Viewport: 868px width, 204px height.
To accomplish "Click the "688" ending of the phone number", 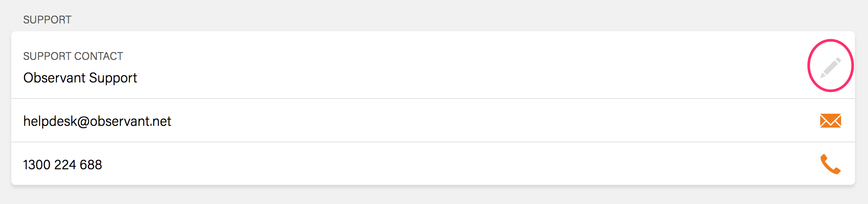I will [91, 165].
